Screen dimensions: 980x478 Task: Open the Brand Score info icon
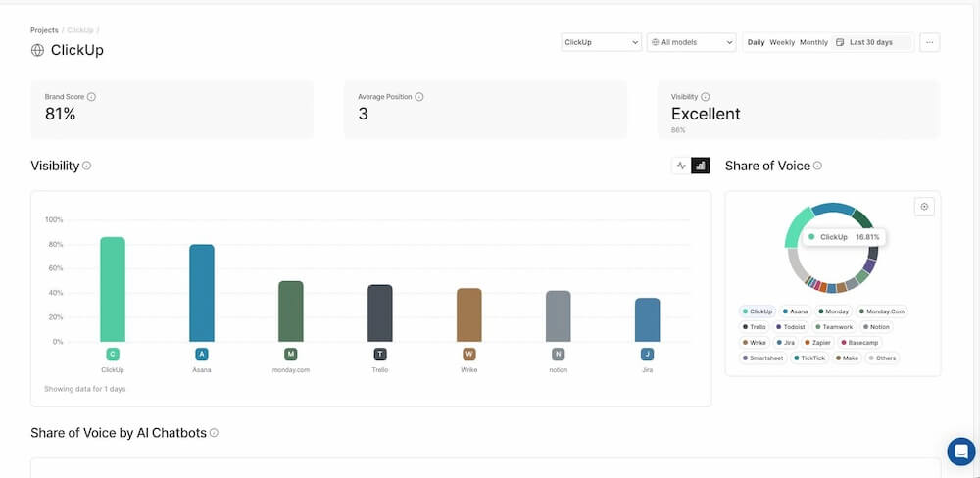[x=91, y=97]
